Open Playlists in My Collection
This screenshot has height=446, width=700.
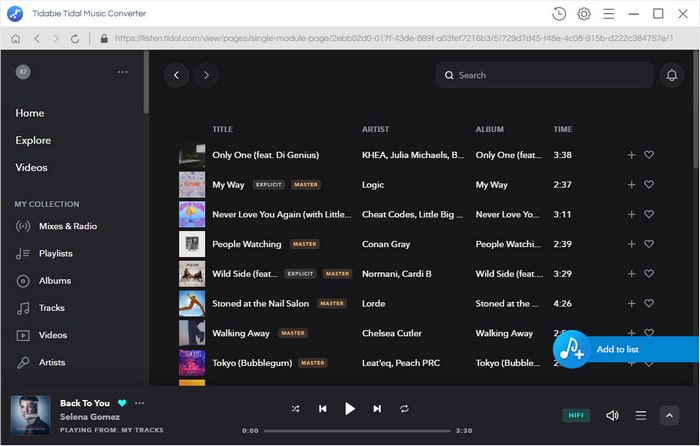(44, 254)
